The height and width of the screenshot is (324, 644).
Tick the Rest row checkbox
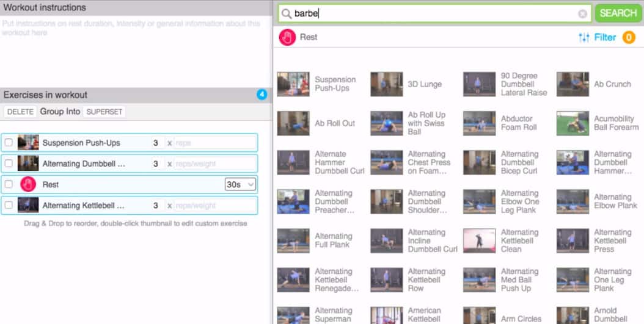coord(9,184)
